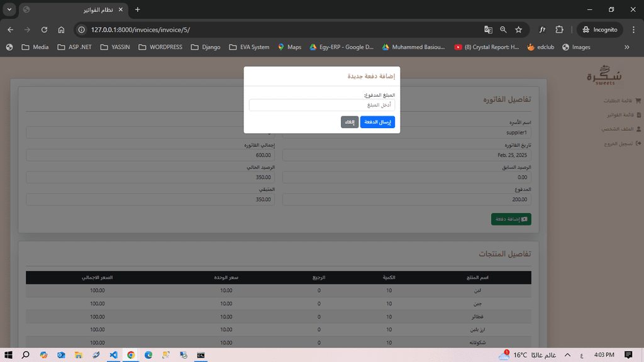Open profile link in sidebar
644x362 pixels.
621,129
